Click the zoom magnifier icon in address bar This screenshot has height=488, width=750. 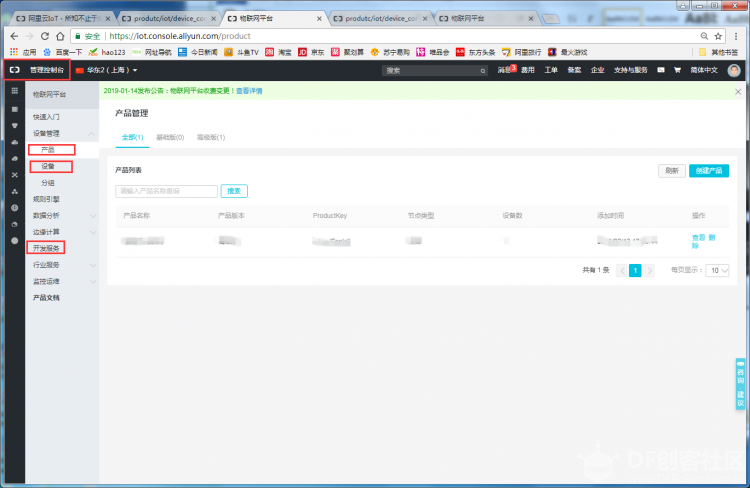coord(704,36)
